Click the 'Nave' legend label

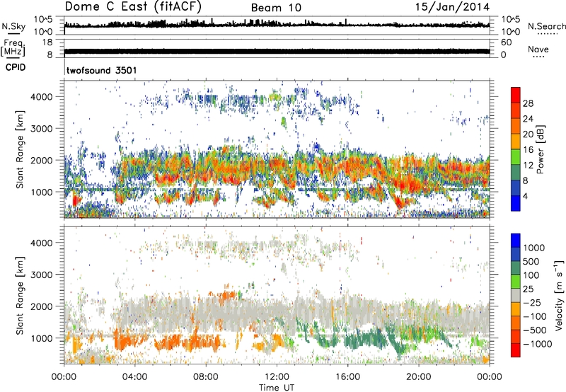point(538,50)
